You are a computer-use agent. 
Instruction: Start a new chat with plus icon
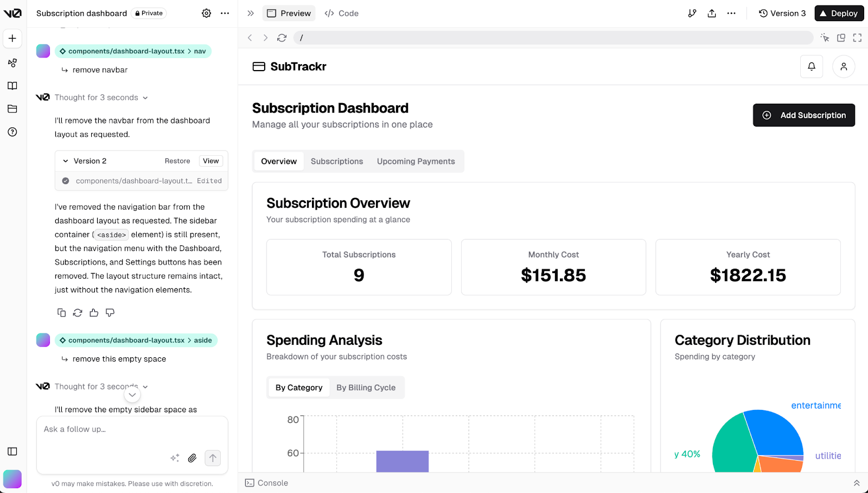pos(12,39)
